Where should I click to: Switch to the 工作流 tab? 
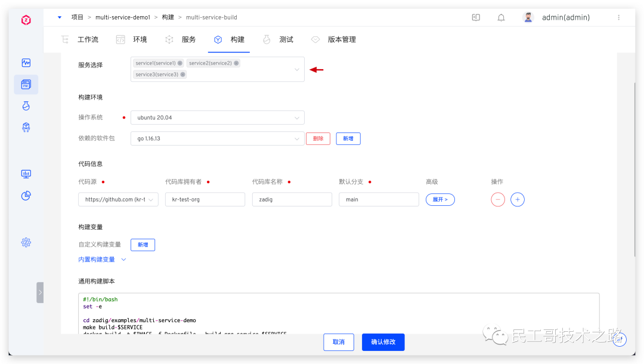(x=80, y=39)
